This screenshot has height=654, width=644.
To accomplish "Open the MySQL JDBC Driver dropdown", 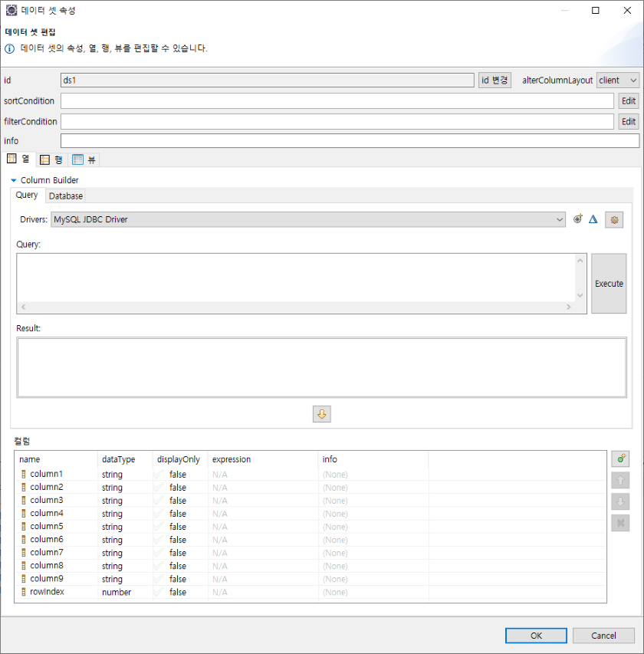I will point(308,220).
